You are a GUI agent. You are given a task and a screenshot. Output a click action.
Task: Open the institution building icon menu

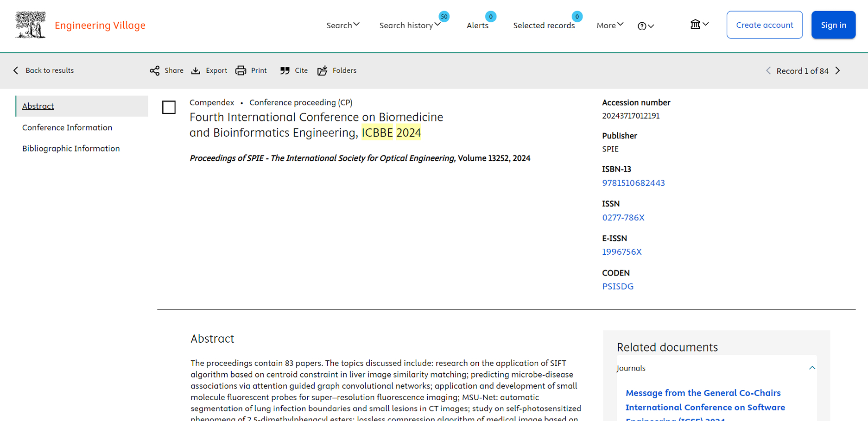(699, 25)
